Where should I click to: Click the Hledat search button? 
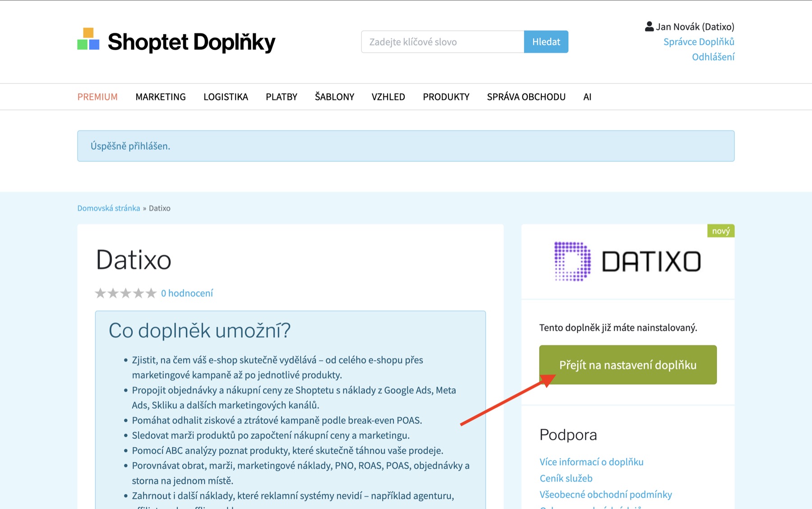pyautogui.click(x=546, y=42)
